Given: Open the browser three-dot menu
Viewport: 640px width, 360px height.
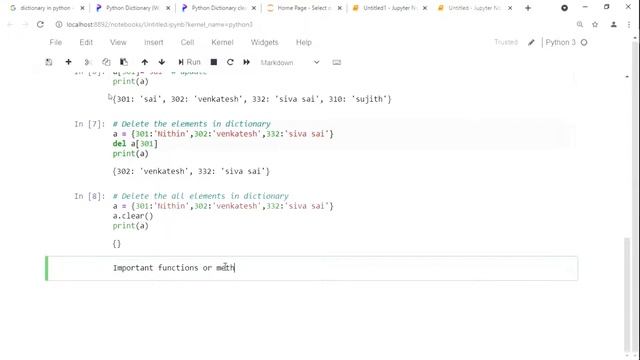Looking at the screenshot, I should (629, 24).
